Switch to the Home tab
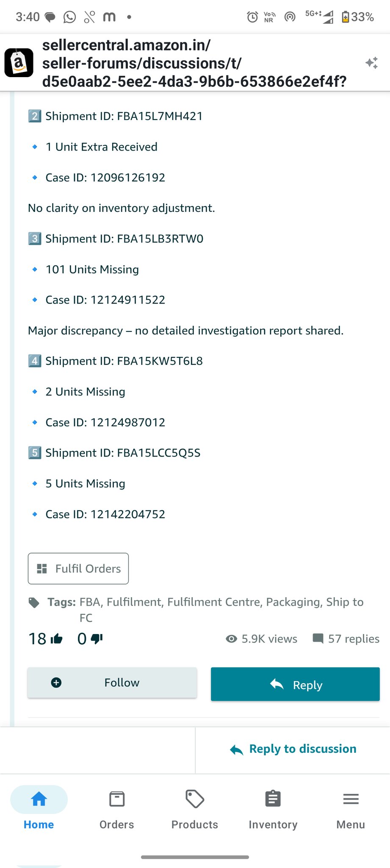390x868 pixels. click(39, 808)
